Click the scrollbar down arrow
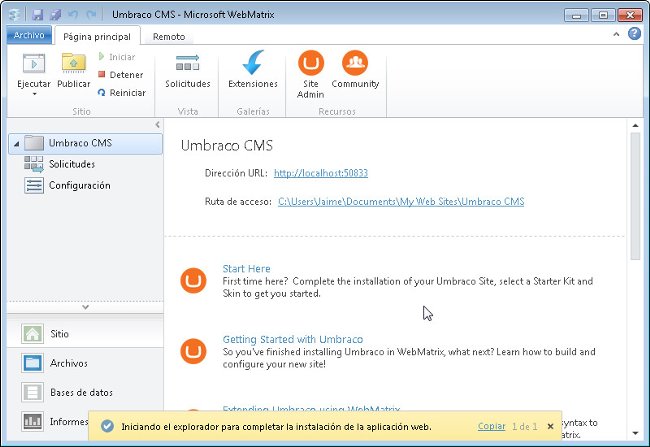Viewport: 650px width, 447px height. click(635, 433)
